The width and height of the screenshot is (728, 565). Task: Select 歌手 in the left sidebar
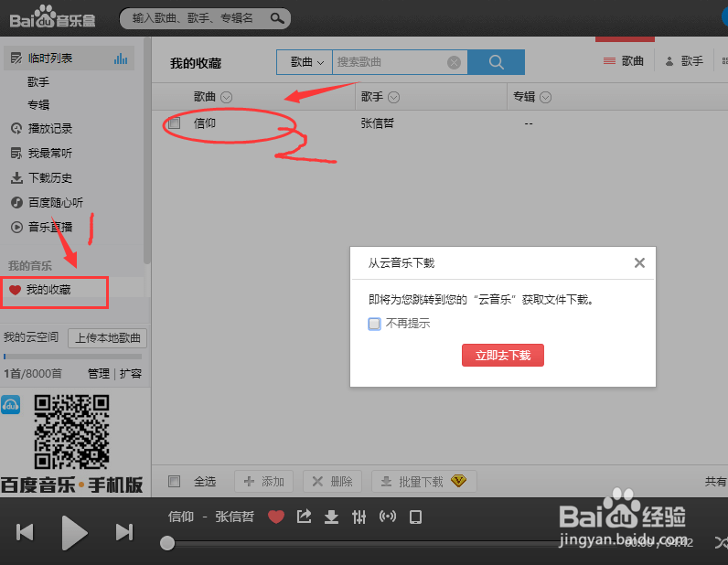(x=38, y=81)
